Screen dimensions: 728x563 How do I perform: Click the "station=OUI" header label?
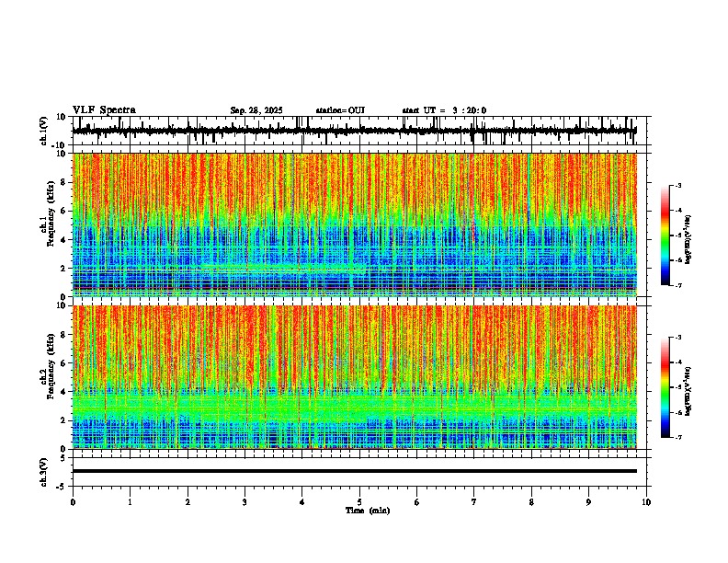tap(340, 110)
